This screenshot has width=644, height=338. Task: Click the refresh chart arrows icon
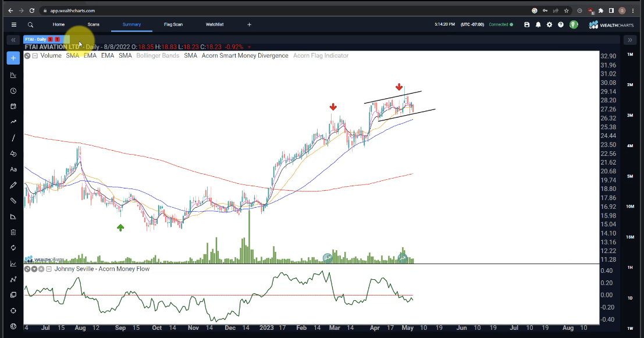(x=13, y=248)
